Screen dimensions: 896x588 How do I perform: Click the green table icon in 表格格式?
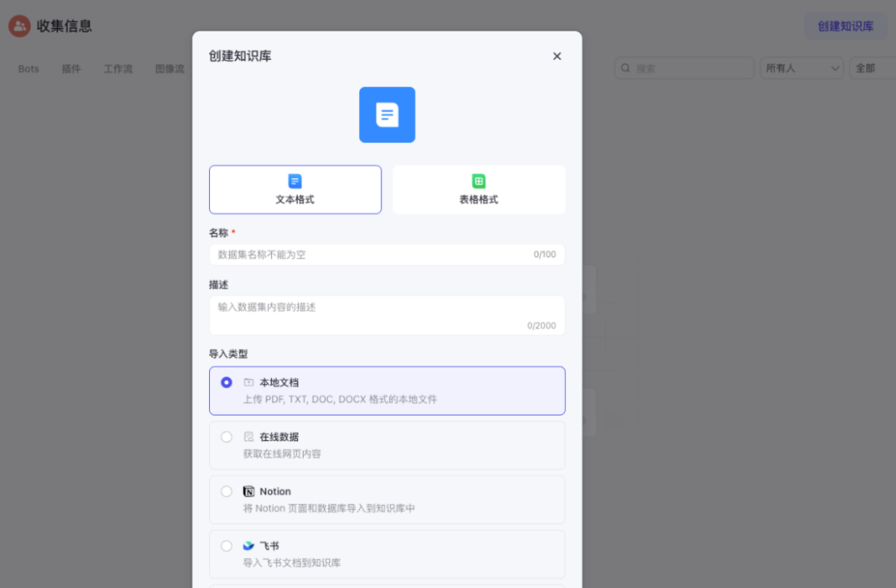(479, 181)
